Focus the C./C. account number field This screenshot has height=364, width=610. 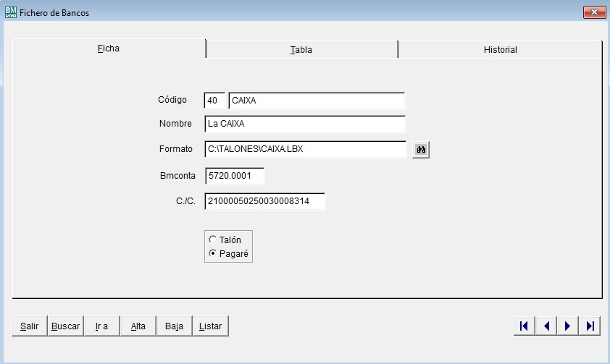[x=264, y=201]
